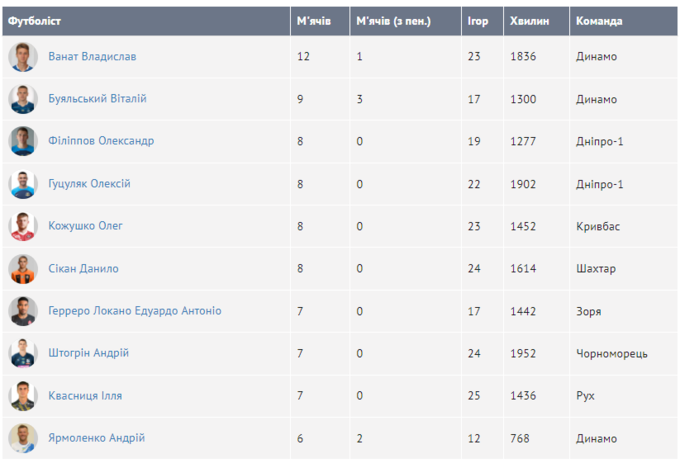Click Штогрін Андрій's player photo
The height and width of the screenshot is (468, 680).
click(x=23, y=353)
